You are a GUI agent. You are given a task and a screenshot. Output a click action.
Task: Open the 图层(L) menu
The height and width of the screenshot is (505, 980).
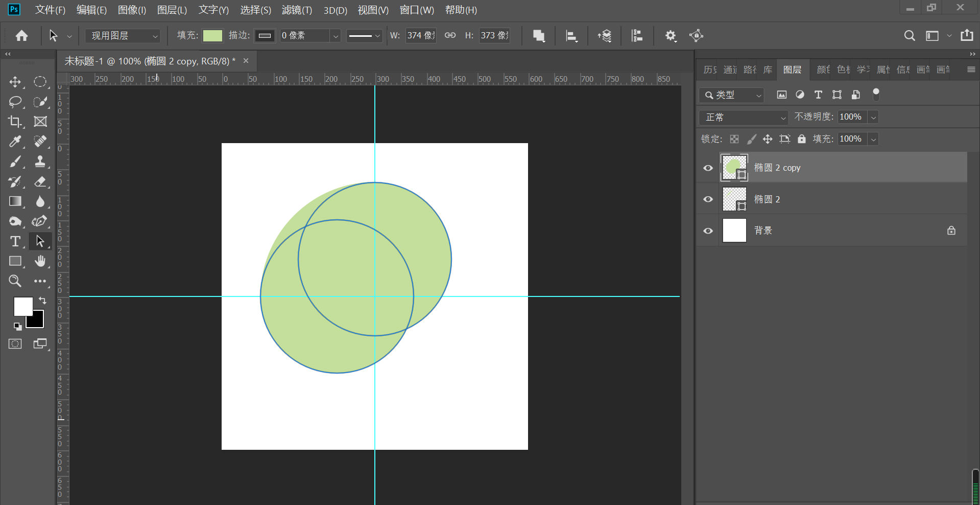tap(172, 10)
